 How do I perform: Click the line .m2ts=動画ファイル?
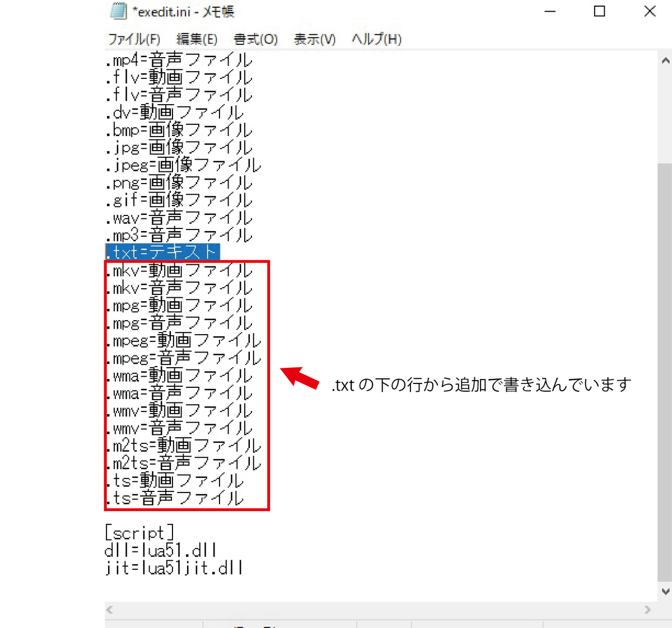(183, 446)
